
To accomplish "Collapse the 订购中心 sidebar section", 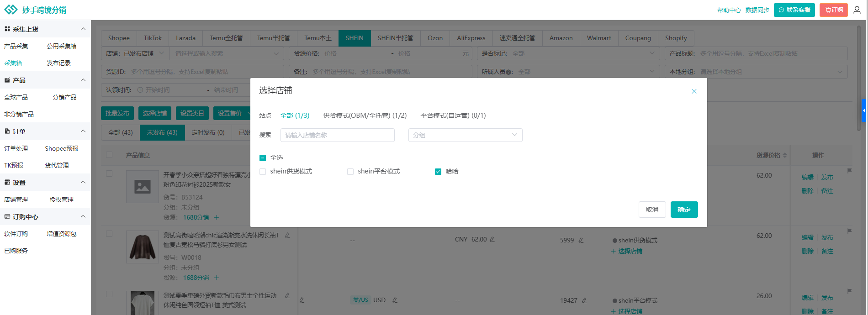I will click(x=83, y=216).
